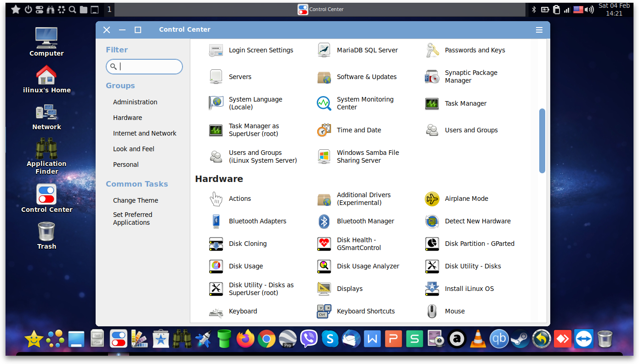Jump to Personal group
Viewport: 639px width, 364px height.
coord(126,165)
